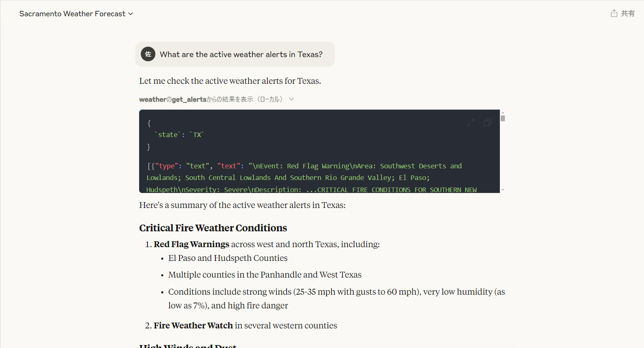The image size is (644, 348).
Task: Click the El Paso and Hudspeth Counties bullet
Action: point(228,258)
